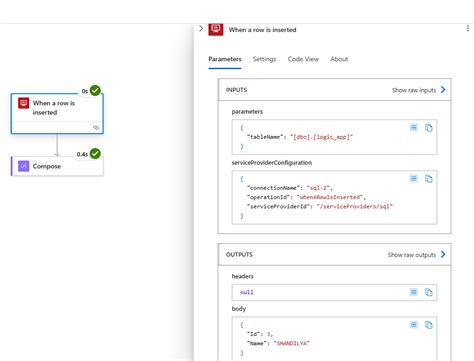Click the null headers value
The width and height of the screenshot is (474, 361).
(x=246, y=292)
